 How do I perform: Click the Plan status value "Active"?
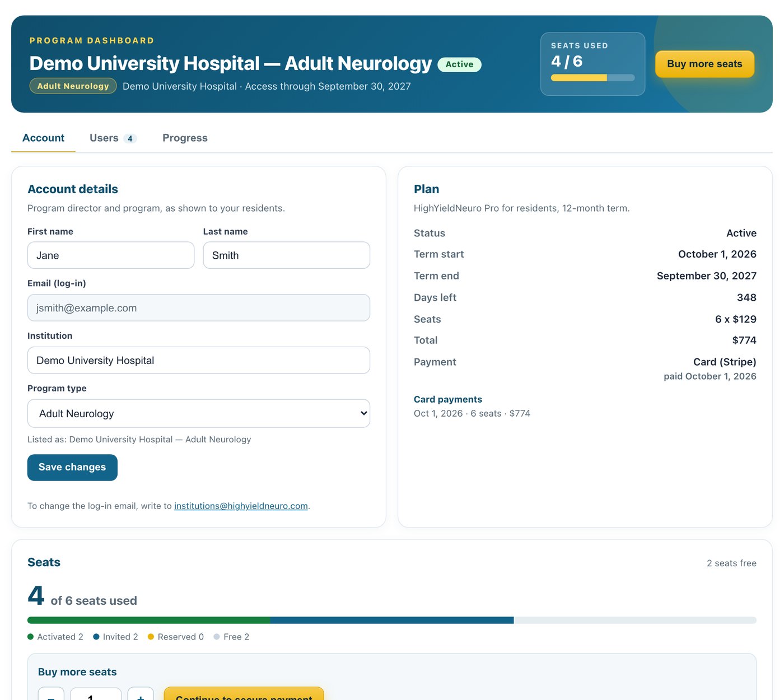click(741, 233)
